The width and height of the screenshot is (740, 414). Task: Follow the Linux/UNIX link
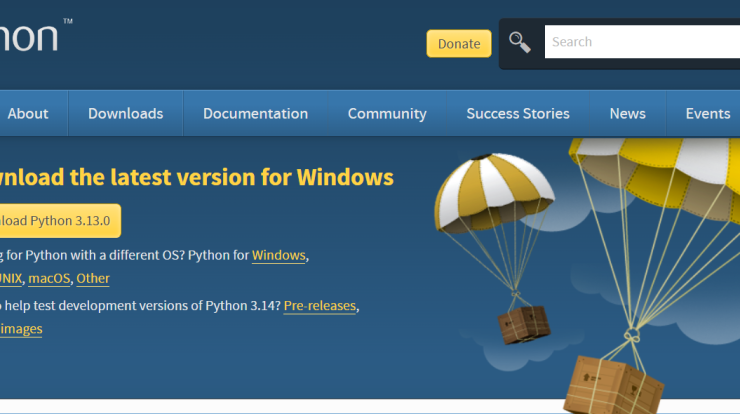[x=11, y=279]
